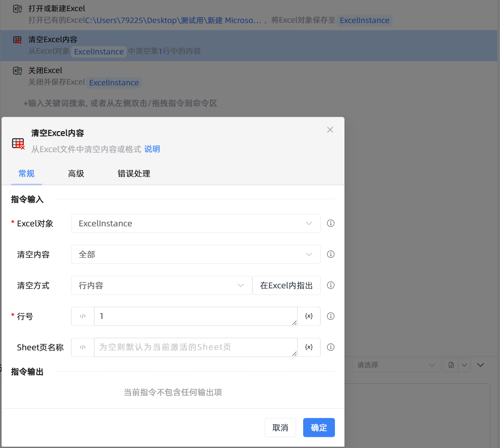Select the red 清空Excel内容 icon in list
The image size is (500, 448).
(x=17, y=40)
